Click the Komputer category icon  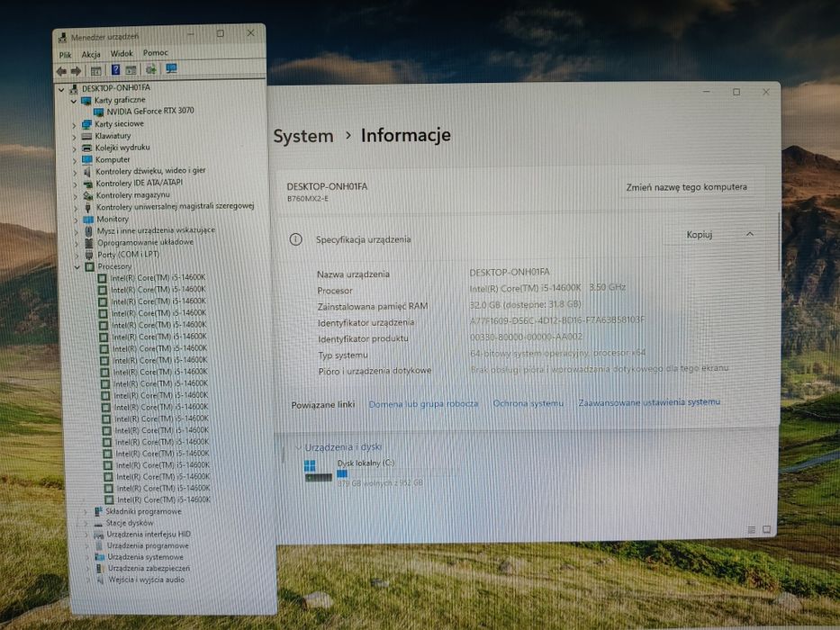87,159
